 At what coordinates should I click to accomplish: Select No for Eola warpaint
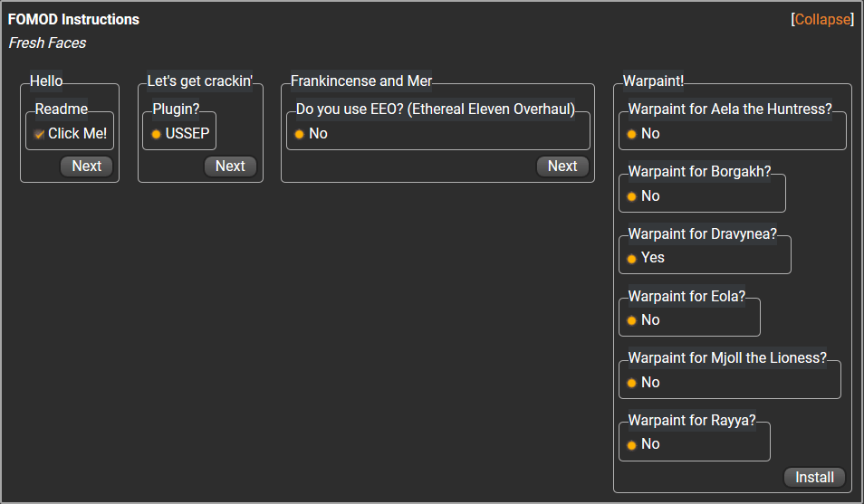tap(631, 320)
